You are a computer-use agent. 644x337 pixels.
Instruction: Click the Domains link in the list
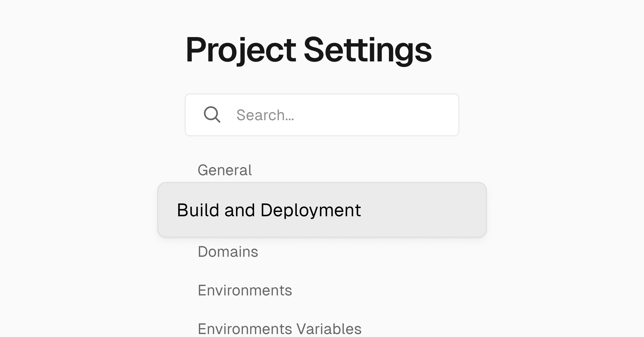click(228, 252)
